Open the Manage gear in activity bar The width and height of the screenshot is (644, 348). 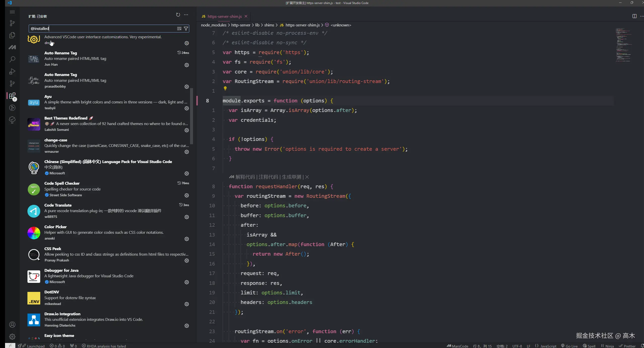pyautogui.click(x=12, y=337)
